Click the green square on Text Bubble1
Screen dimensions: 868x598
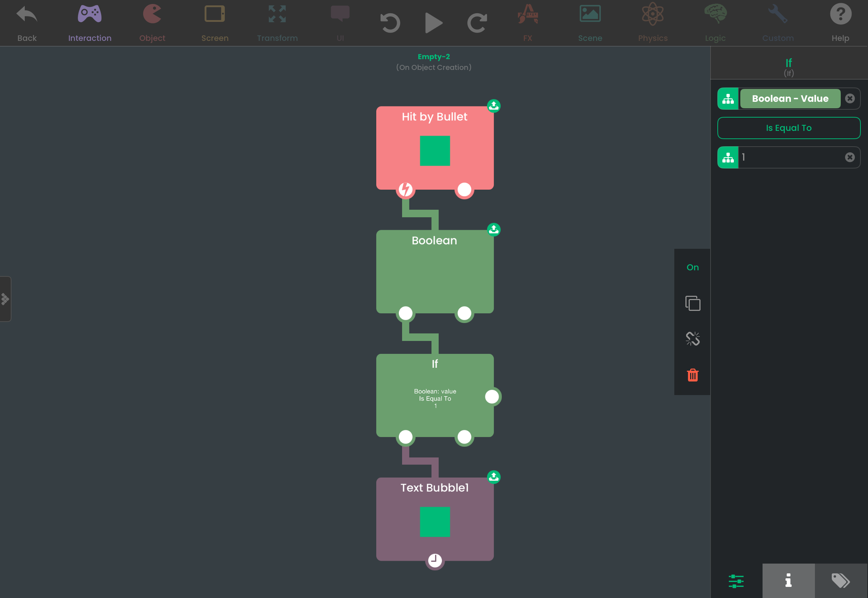[435, 522]
